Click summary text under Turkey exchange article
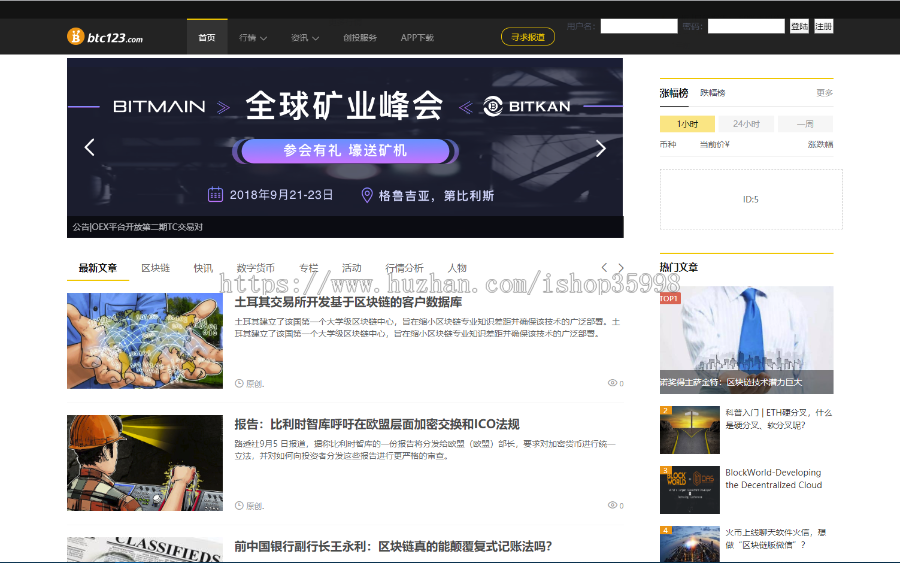The width and height of the screenshot is (900, 563). [x=427, y=328]
